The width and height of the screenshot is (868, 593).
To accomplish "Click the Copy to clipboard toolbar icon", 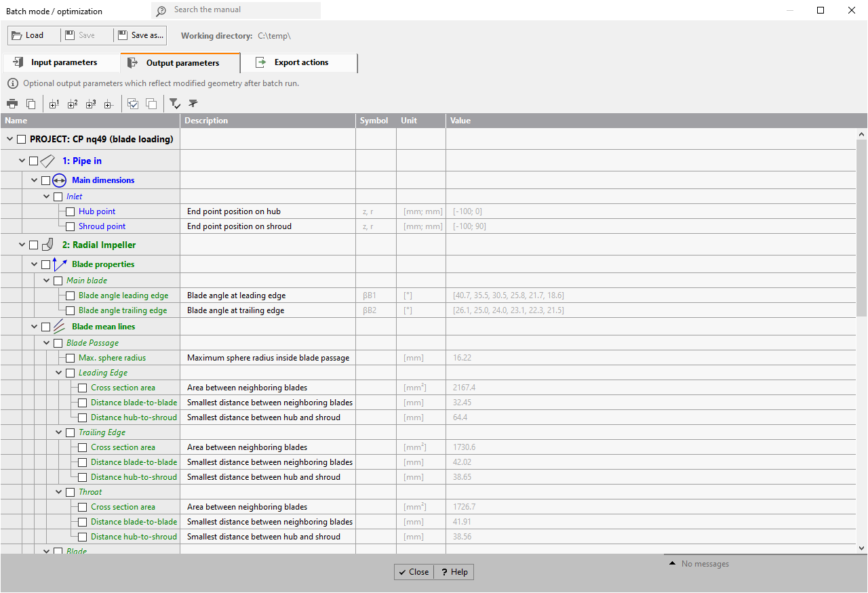I will click(x=31, y=104).
